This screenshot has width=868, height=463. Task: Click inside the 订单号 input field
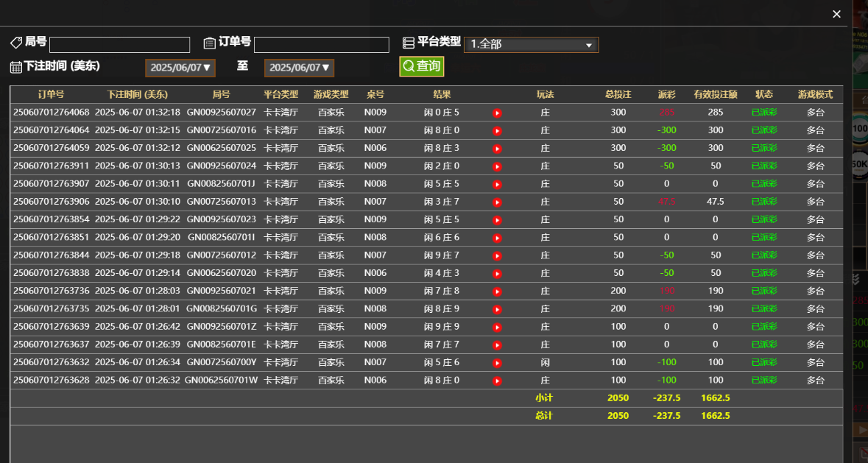click(321, 44)
